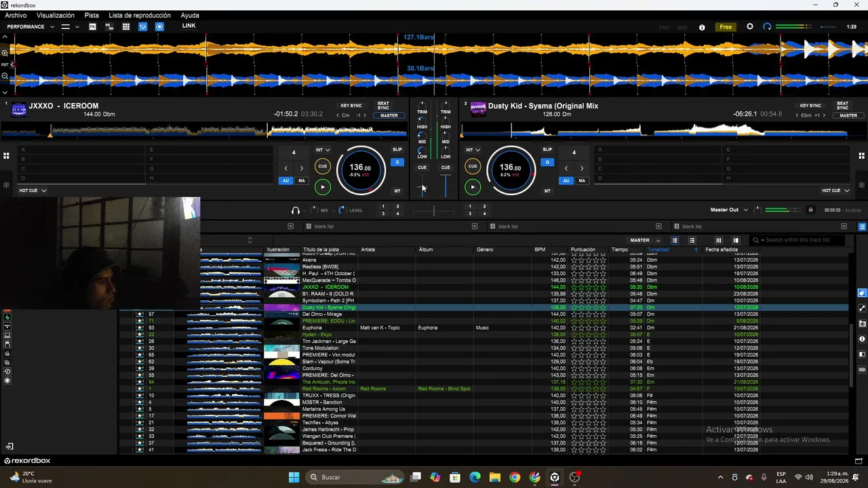This screenshot has width=868, height=488.
Task: Toggle master tempo MT on deck 1
Action: pyautogui.click(x=397, y=191)
